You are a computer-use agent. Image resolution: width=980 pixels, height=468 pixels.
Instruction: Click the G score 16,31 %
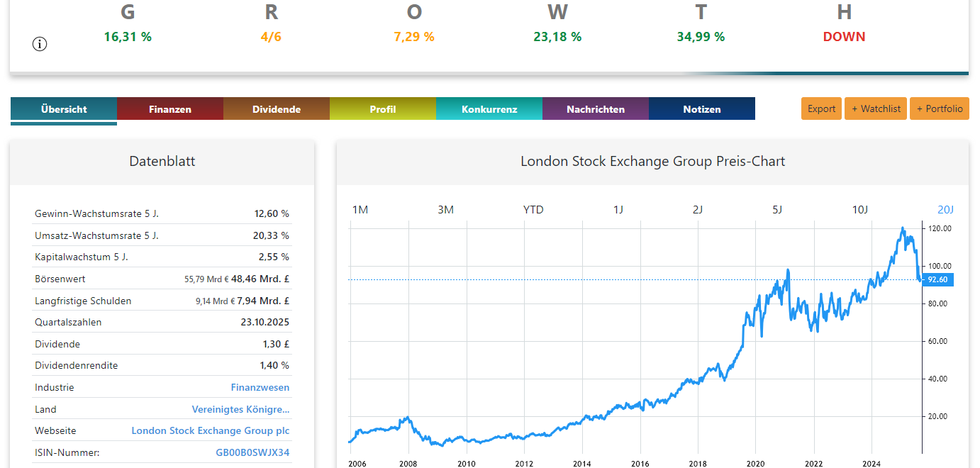point(128,37)
